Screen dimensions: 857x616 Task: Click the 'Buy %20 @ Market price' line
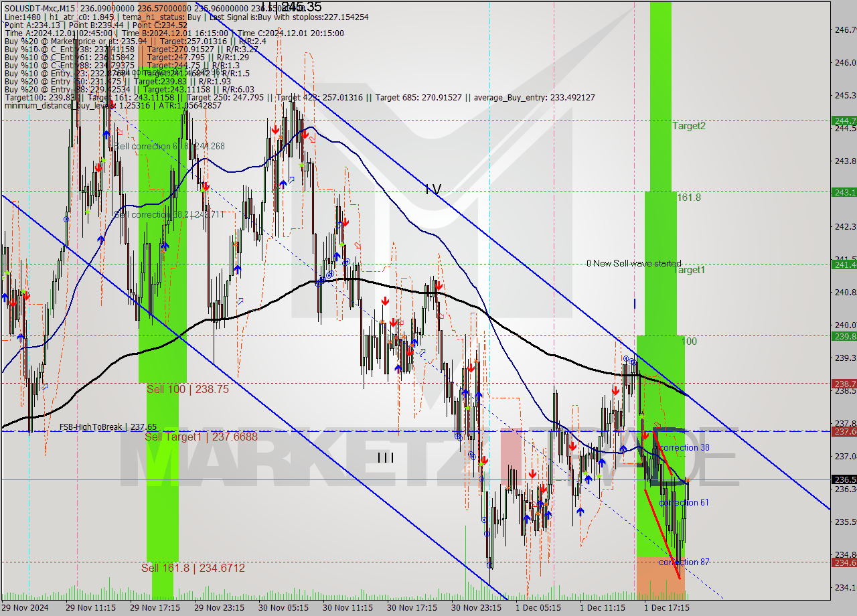135,41
